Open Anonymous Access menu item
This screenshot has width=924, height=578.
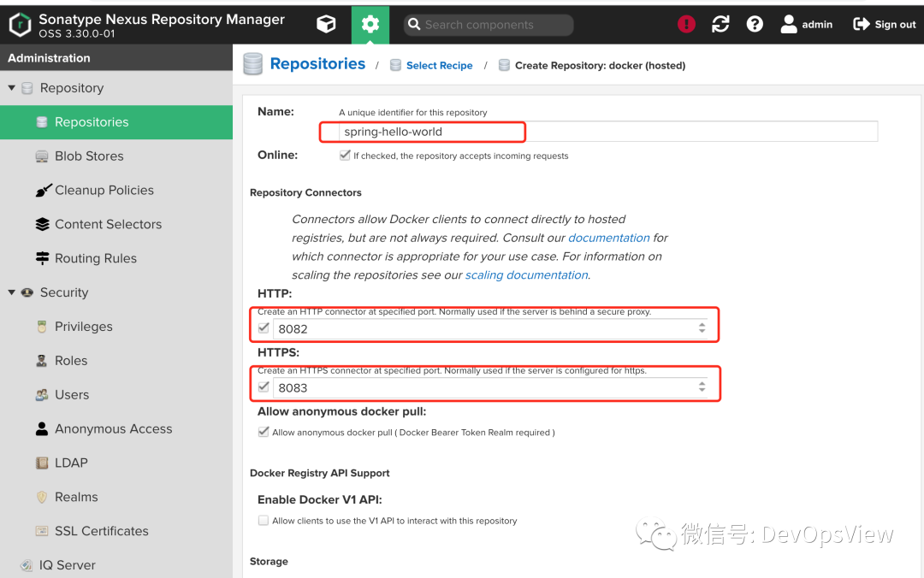point(116,429)
